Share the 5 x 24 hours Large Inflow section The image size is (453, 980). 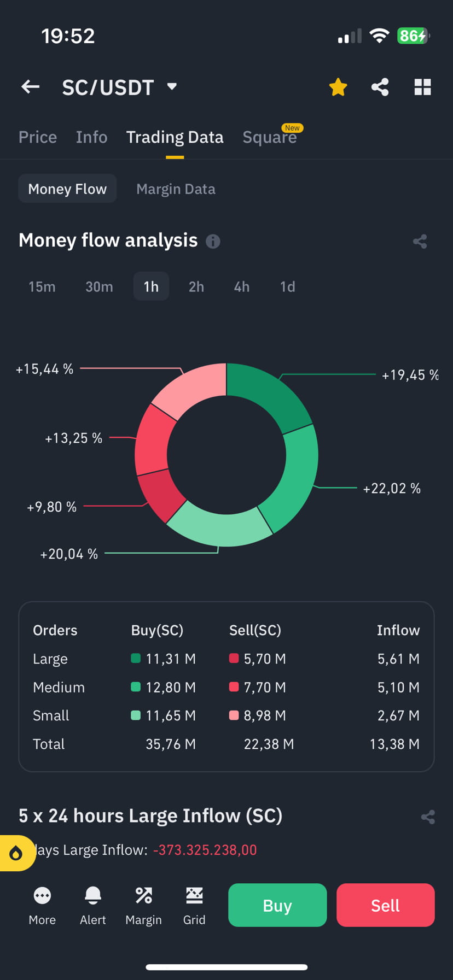(428, 817)
